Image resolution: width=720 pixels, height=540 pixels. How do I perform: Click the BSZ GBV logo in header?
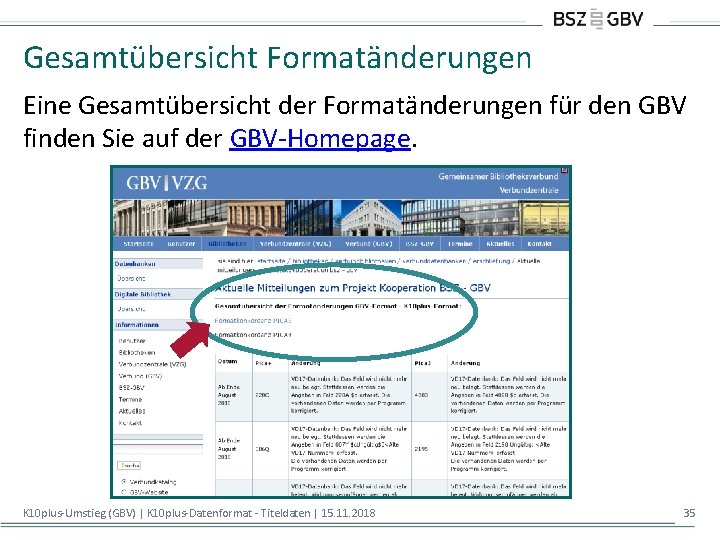[x=598, y=19]
